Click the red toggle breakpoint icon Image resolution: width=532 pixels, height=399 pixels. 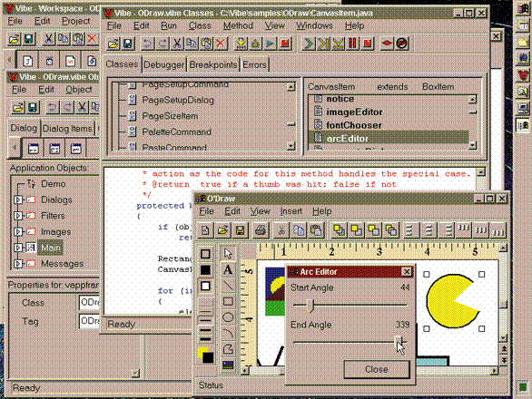(x=387, y=44)
